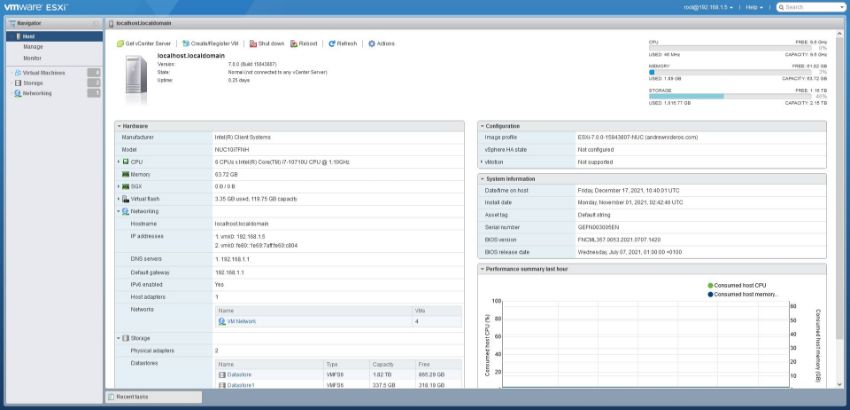Click the Get vCenter Server icon
The width and height of the screenshot is (850, 410).
click(x=120, y=43)
